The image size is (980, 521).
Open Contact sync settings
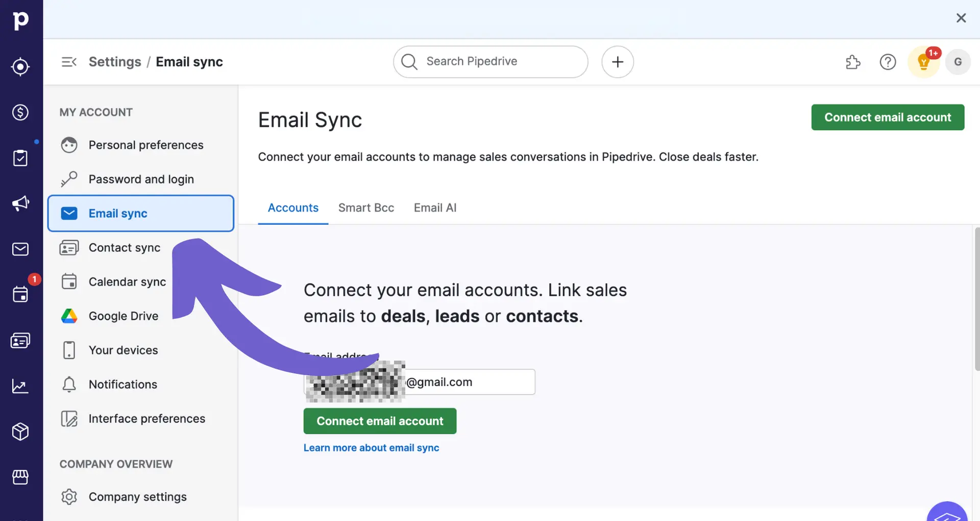tap(141, 248)
